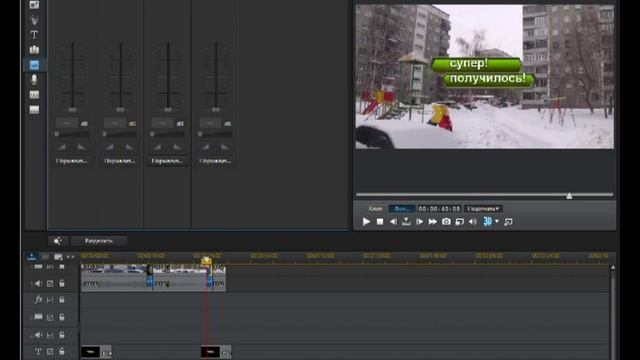Open the 3D mode dropdown arrow
This screenshot has height=360, width=640.
coord(497,221)
